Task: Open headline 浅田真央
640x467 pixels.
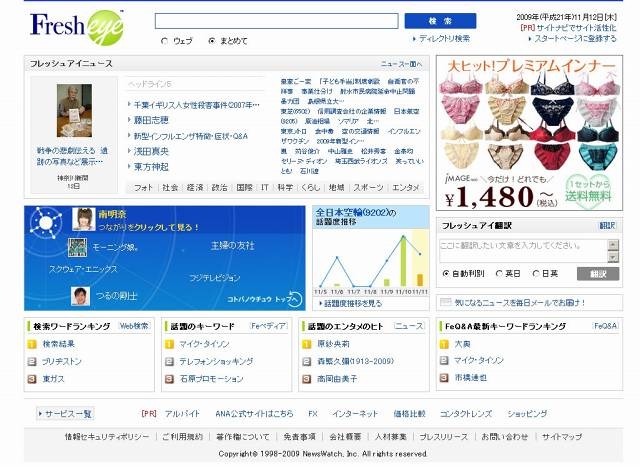Action: pyautogui.click(x=151, y=151)
